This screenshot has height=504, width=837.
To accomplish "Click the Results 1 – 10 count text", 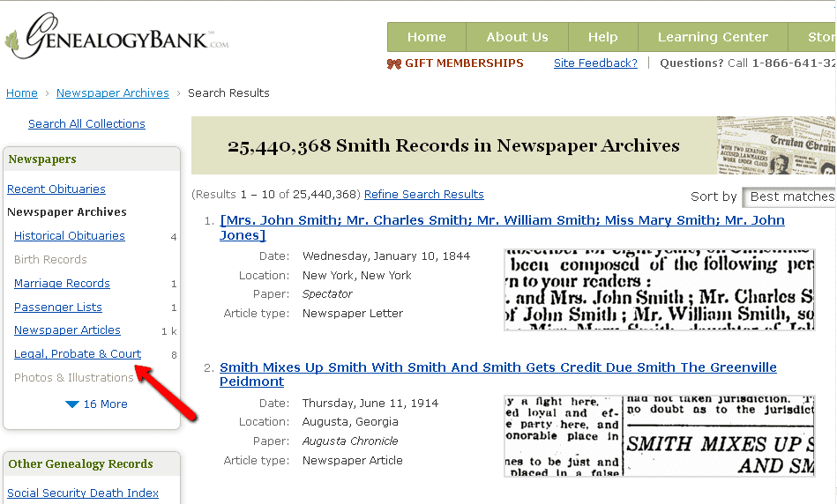I will click(276, 195).
